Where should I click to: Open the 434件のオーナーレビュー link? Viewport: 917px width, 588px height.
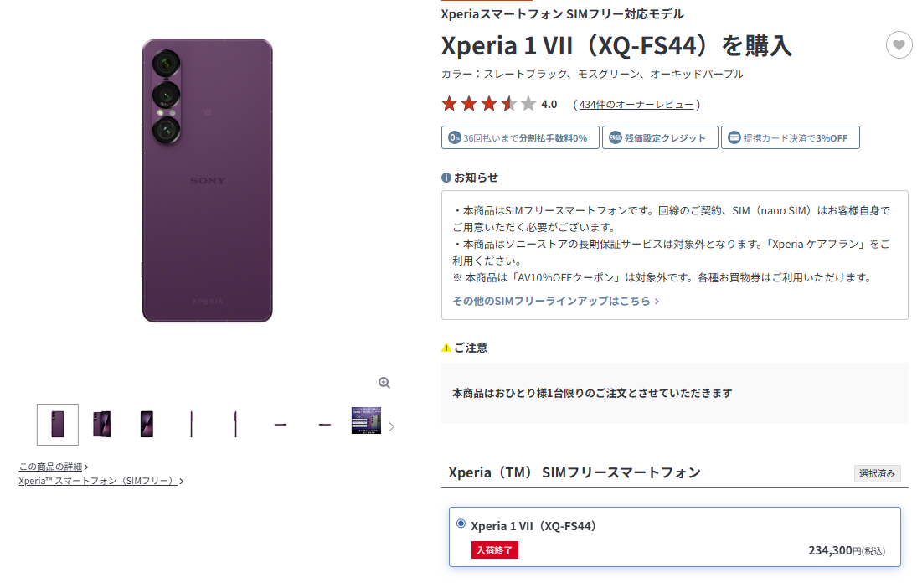(636, 105)
